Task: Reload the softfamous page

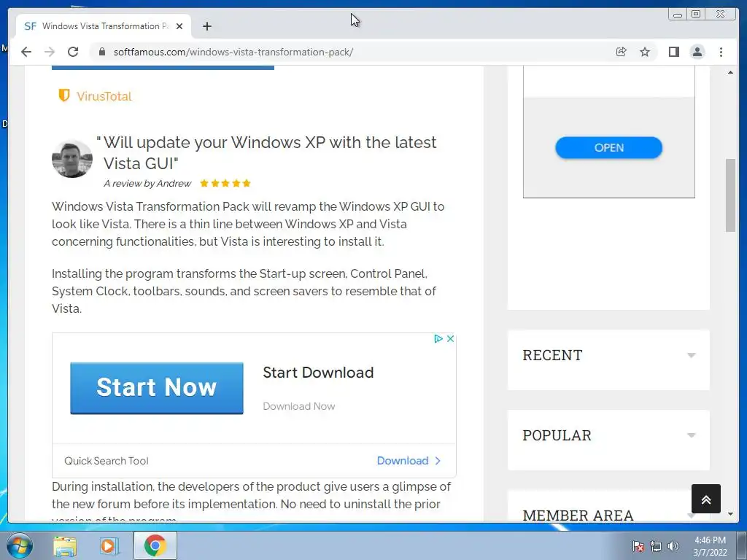Action: pos(73,52)
